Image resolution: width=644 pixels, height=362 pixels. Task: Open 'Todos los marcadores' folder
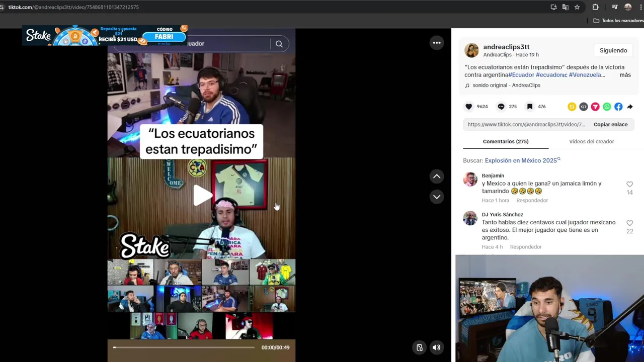(618, 21)
